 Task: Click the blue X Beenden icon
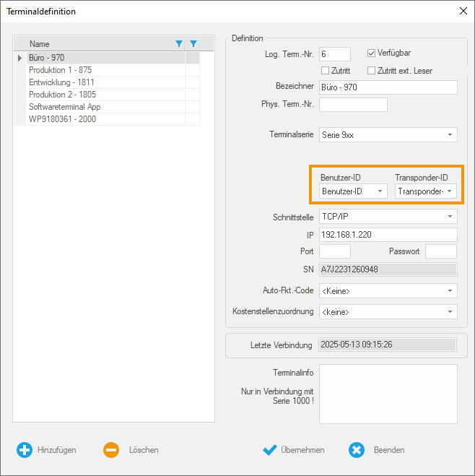coord(357,450)
